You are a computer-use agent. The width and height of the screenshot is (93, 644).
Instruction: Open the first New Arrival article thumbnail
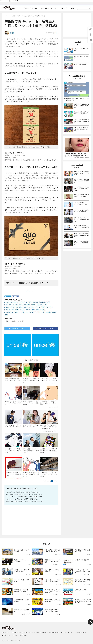click(69, 173)
